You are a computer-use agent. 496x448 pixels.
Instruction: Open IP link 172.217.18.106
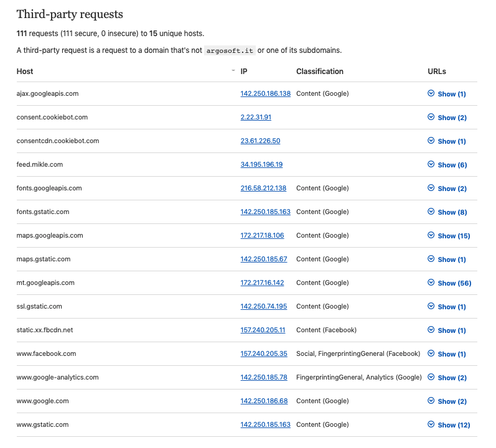point(262,236)
